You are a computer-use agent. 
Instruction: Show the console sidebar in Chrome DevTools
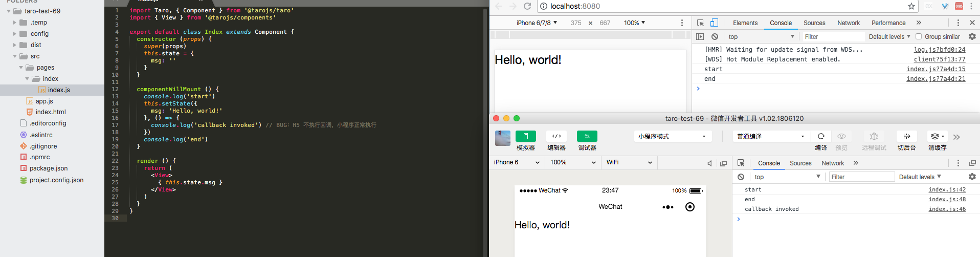tap(700, 36)
